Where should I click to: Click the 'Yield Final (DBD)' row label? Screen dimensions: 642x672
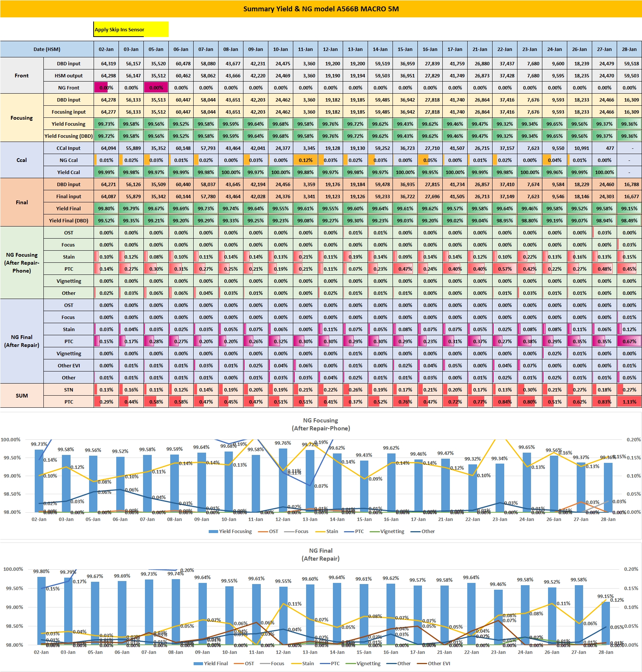pyautogui.click(x=69, y=220)
